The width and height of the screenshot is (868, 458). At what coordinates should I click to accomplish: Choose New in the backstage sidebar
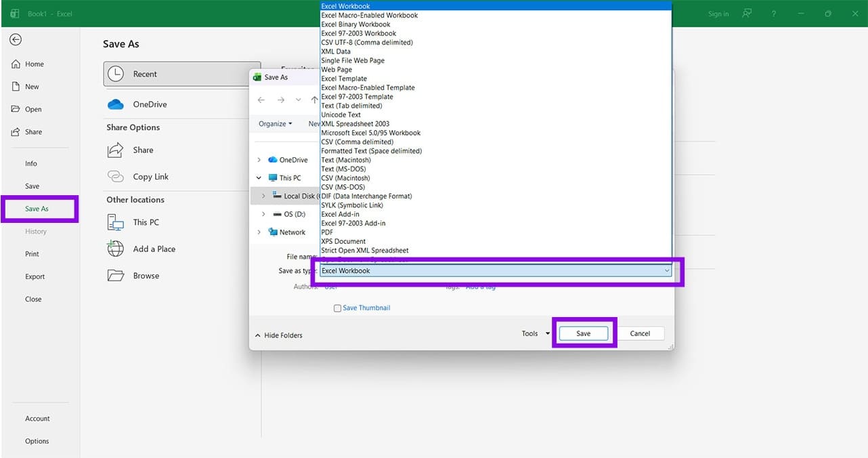(x=26, y=87)
